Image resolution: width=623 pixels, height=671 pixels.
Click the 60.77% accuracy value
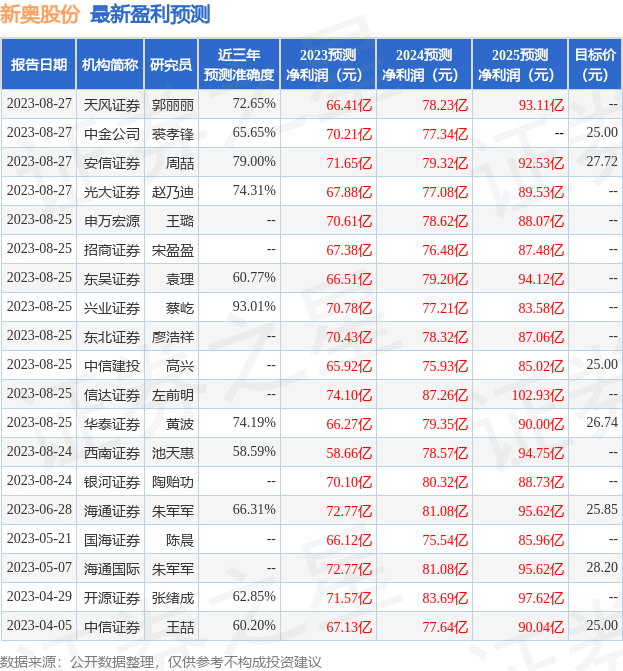point(254,278)
